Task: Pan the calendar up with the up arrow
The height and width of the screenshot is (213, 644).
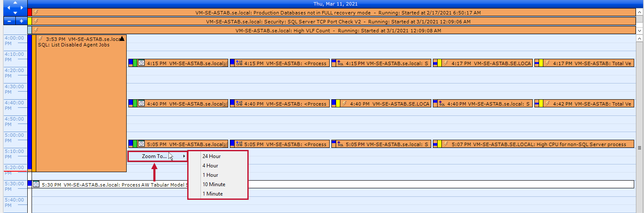Action: (15, 3)
